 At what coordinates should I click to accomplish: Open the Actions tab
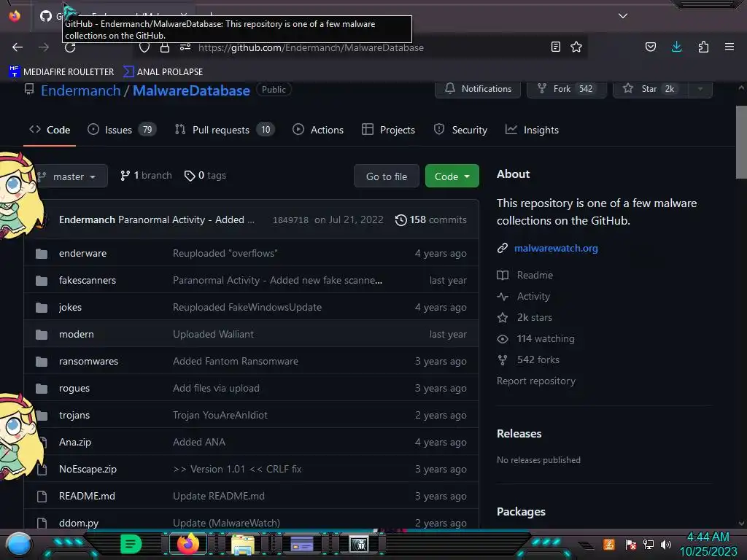(x=318, y=130)
